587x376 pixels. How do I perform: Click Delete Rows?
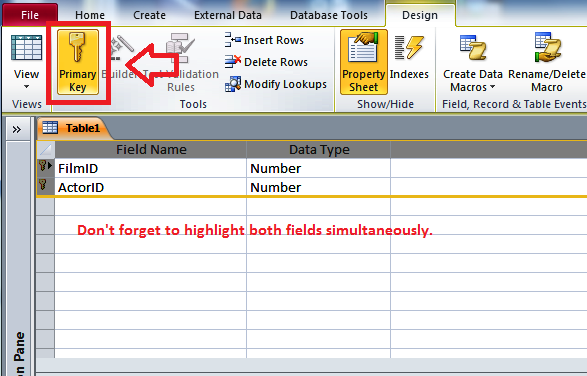click(266, 62)
